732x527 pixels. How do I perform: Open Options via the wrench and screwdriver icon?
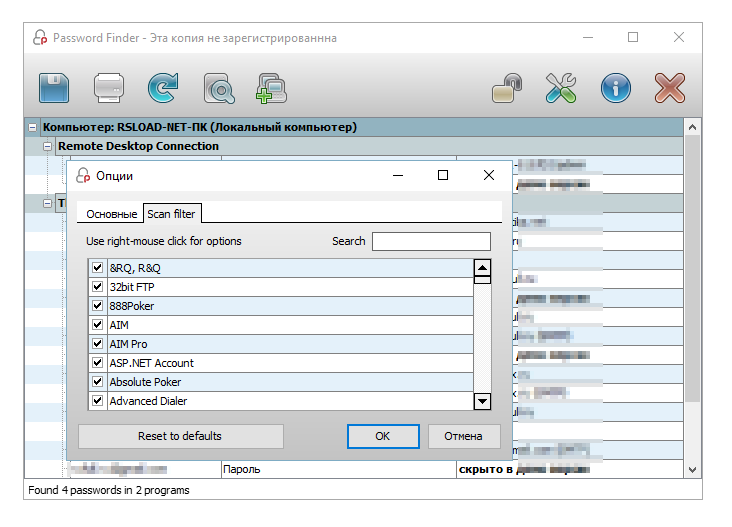[561, 88]
